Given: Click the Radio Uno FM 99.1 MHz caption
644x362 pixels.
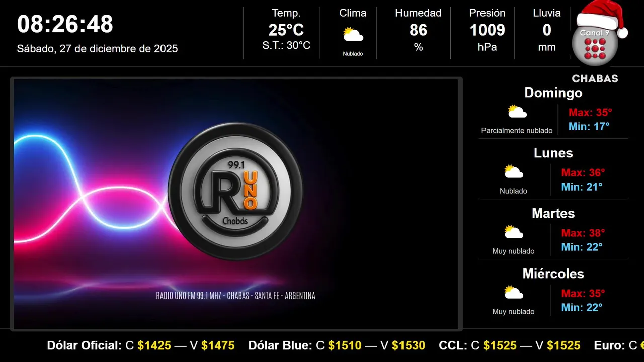Looking at the screenshot, I should point(236,296).
